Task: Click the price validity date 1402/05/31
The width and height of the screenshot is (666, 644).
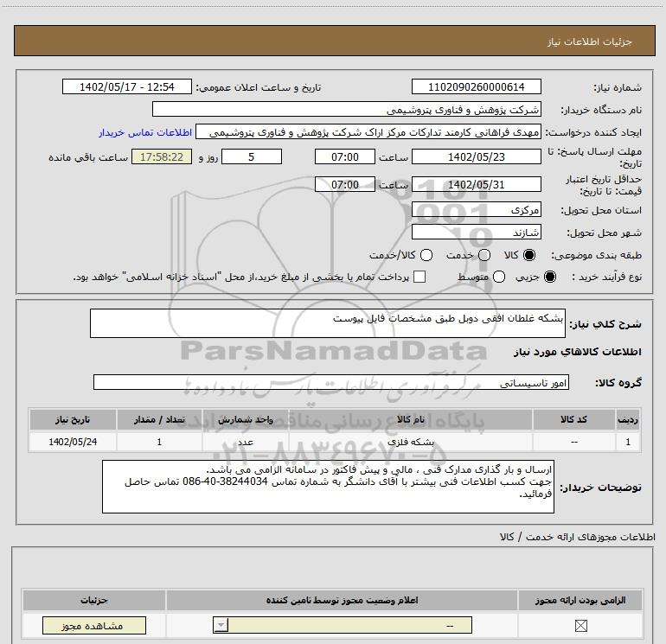Action: pos(476,185)
